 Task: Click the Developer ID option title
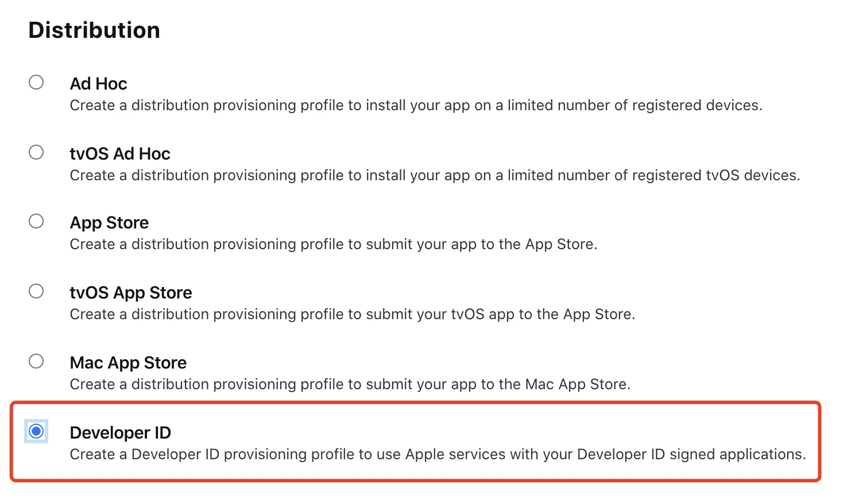point(121,433)
